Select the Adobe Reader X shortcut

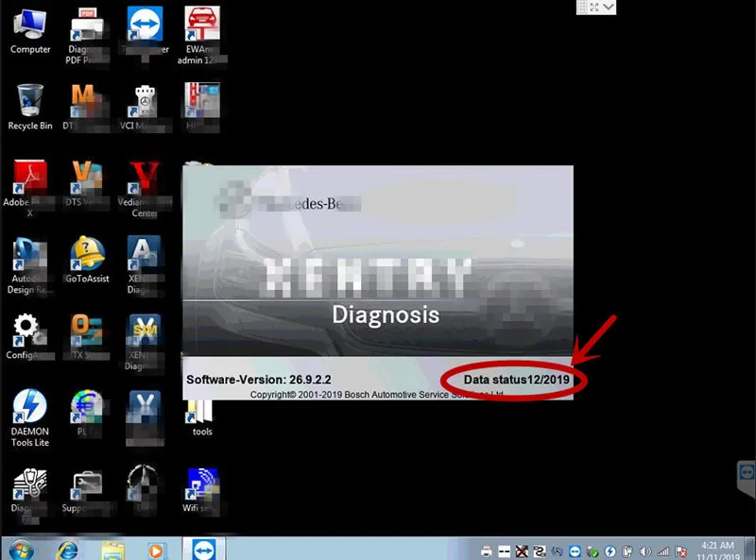30,189
